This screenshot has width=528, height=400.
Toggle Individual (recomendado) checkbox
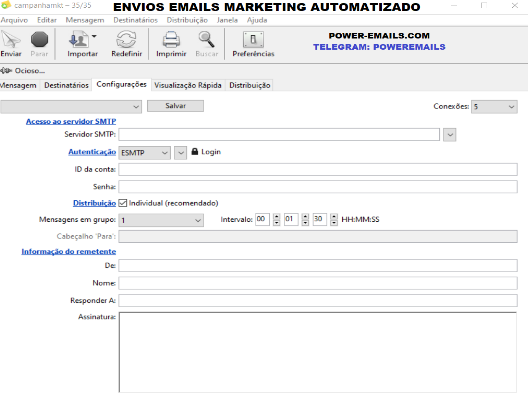tap(123, 203)
